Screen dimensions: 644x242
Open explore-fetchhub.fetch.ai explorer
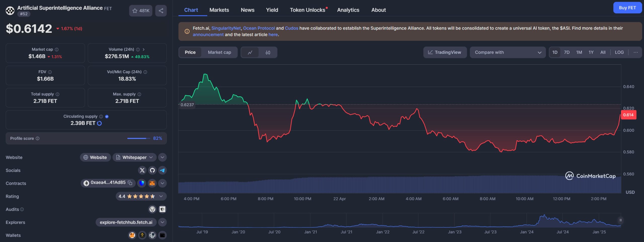126,222
